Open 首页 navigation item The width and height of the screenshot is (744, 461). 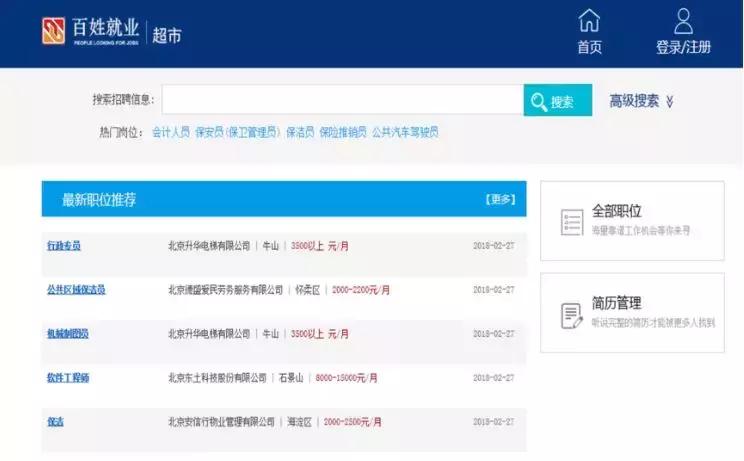589,32
